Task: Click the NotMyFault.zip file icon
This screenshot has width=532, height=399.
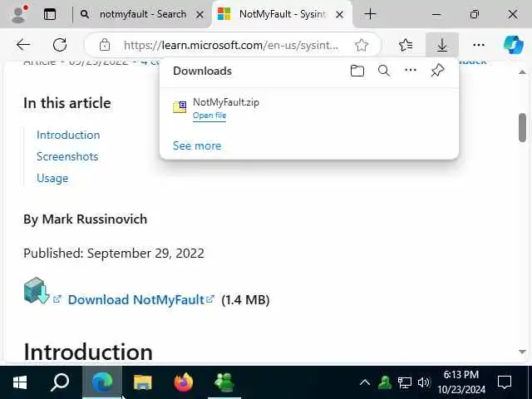Action: (x=180, y=107)
